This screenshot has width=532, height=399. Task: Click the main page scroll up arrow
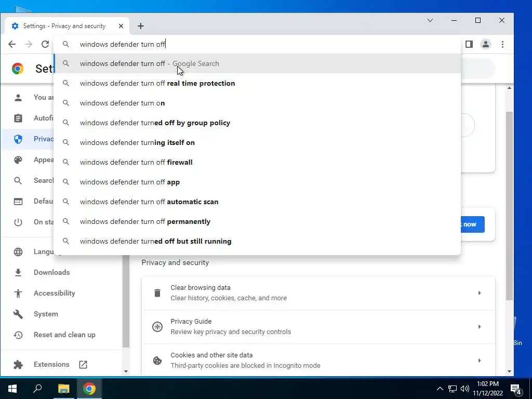pyautogui.click(x=509, y=88)
